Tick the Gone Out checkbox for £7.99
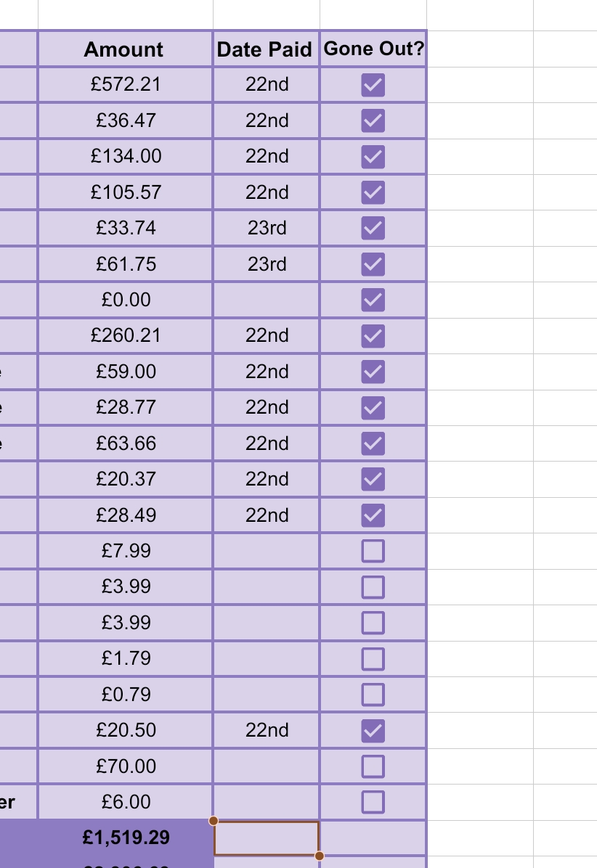This screenshot has height=868, width=597. [373, 551]
